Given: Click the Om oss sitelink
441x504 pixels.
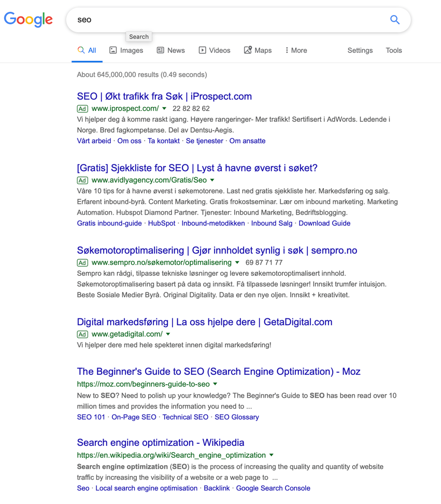Looking at the screenshot, I should pyautogui.click(x=129, y=141).
